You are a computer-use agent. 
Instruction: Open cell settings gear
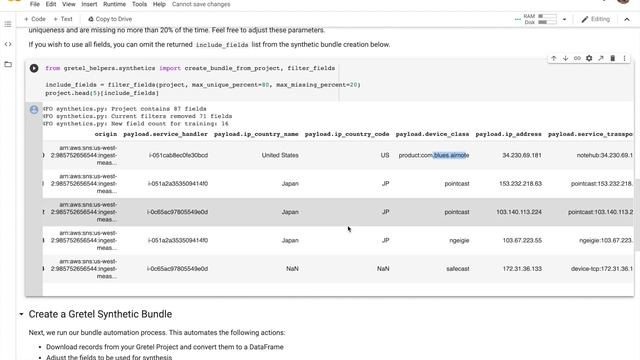(589, 58)
